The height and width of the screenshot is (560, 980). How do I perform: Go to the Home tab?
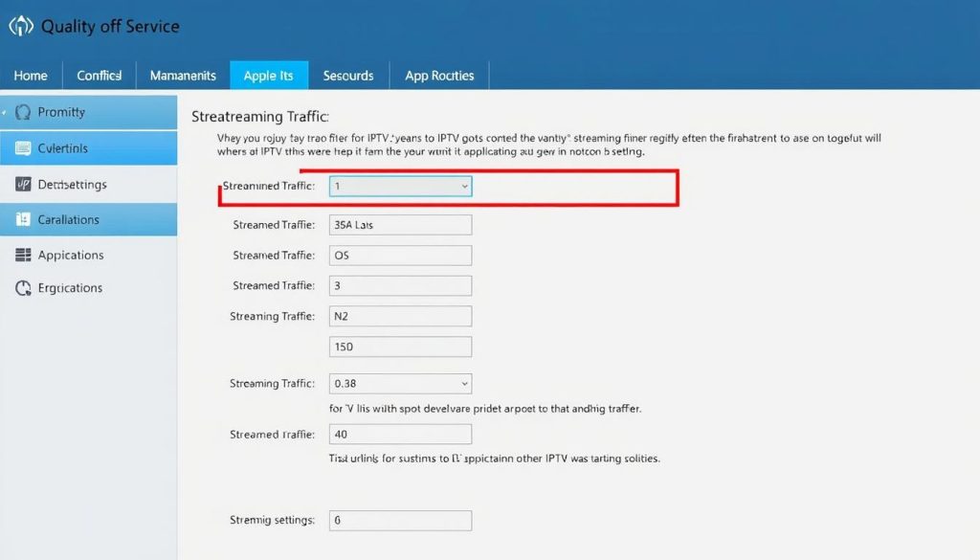31,75
